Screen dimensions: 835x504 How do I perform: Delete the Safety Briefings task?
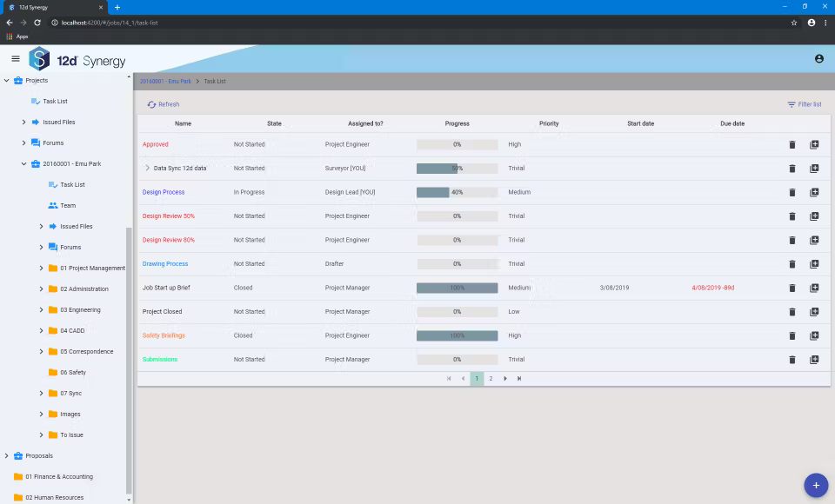pos(792,335)
